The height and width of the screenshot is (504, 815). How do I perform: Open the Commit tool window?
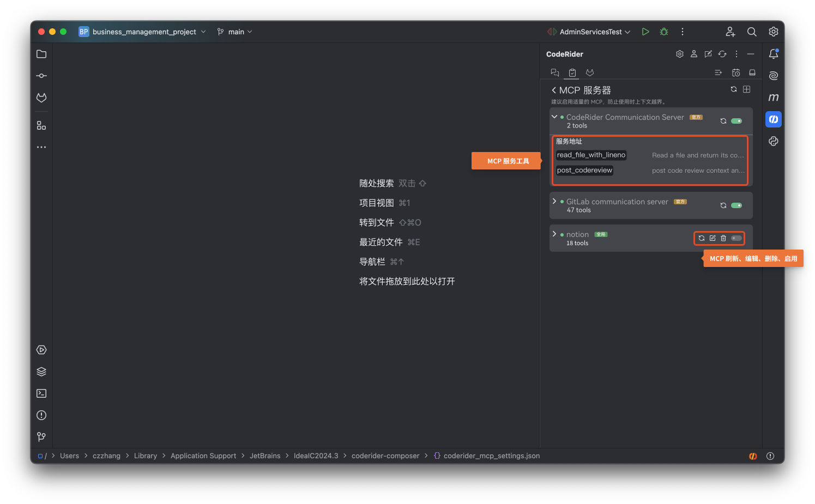point(41,76)
